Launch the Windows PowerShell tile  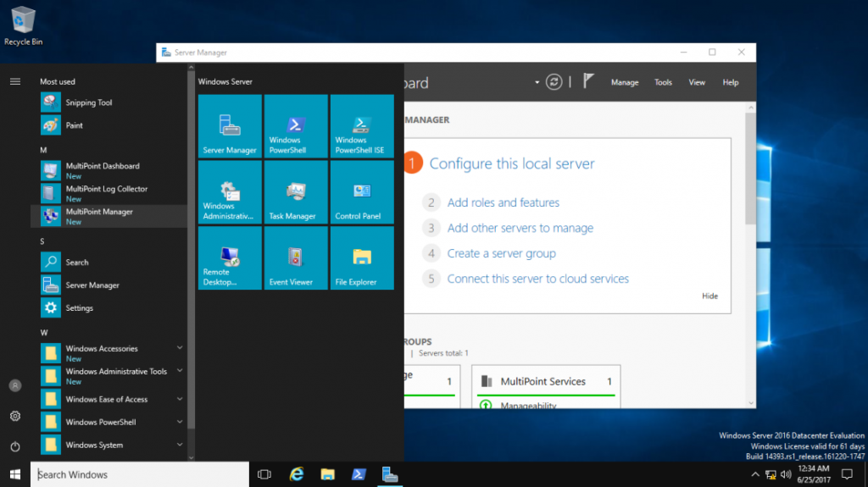296,126
